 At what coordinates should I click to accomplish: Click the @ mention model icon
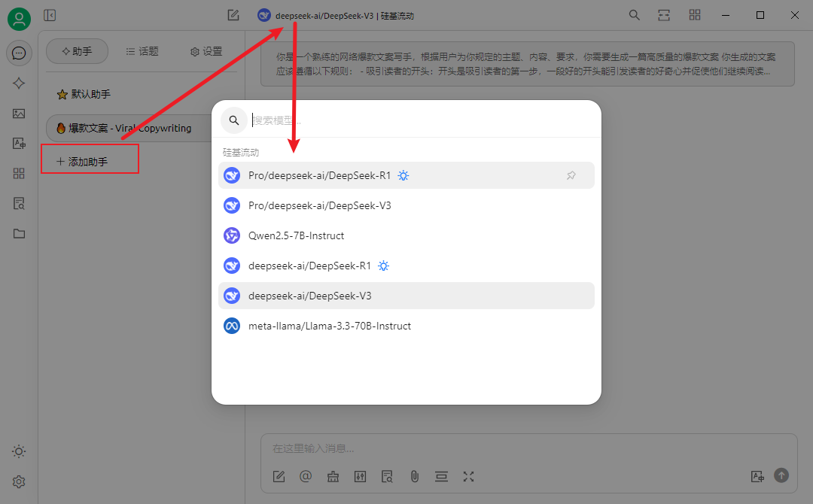306,477
